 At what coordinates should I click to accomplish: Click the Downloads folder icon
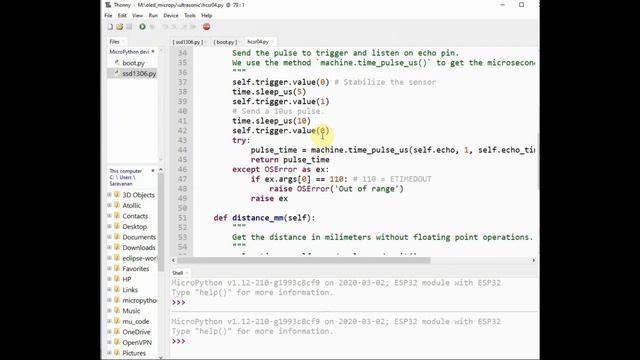point(117,247)
